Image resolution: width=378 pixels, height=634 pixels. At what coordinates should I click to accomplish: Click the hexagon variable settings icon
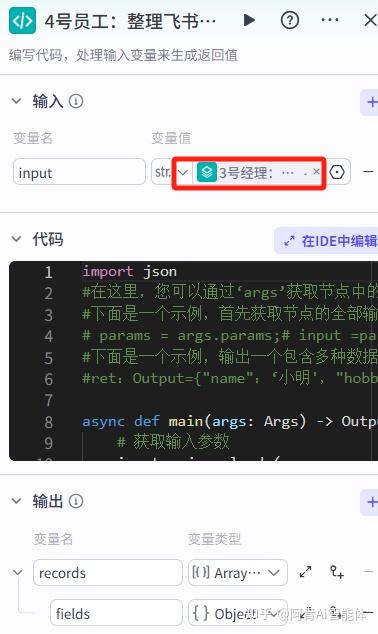click(x=337, y=172)
